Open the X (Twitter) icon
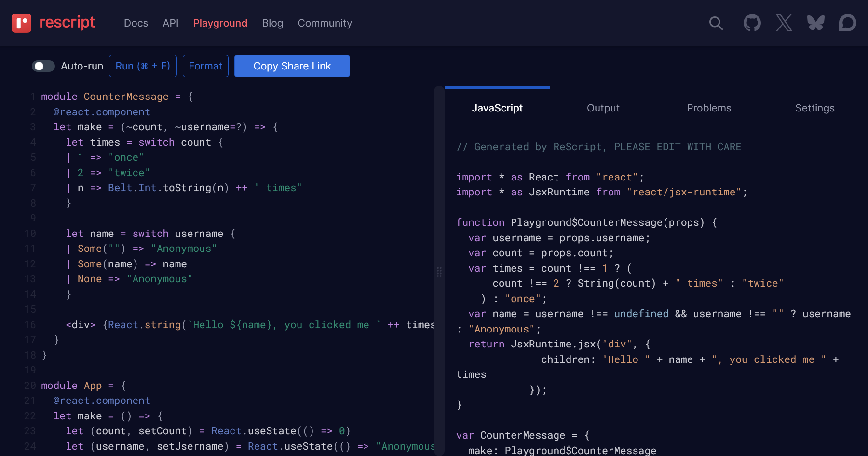This screenshot has height=456, width=868. click(x=784, y=23)
